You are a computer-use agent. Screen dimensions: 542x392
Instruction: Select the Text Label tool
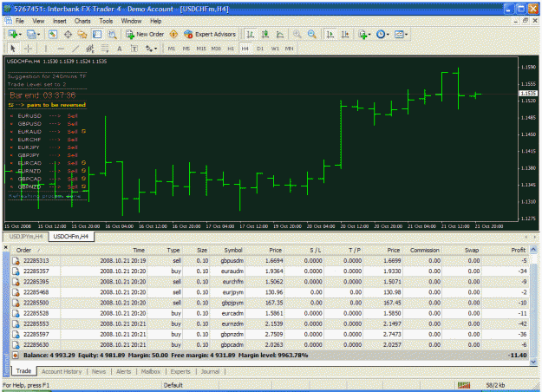click(134, 49)
